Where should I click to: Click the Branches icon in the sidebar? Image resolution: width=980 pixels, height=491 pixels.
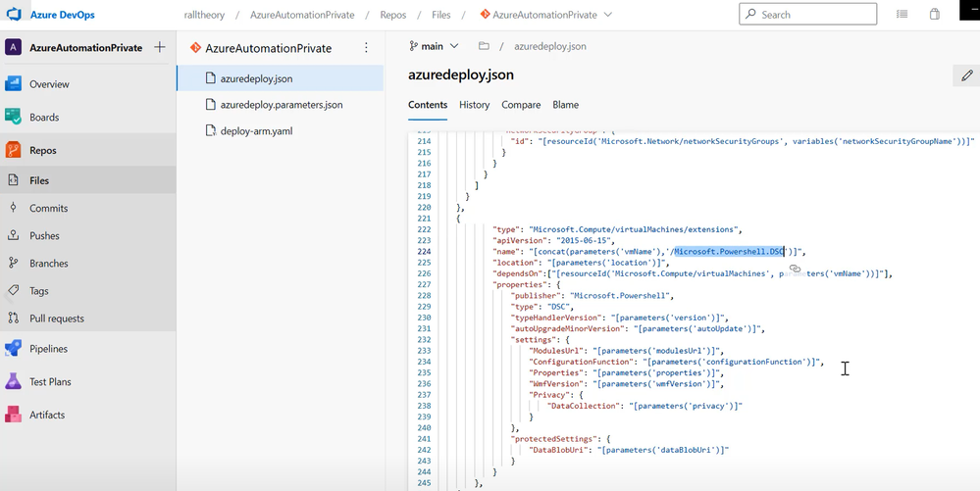13,263
